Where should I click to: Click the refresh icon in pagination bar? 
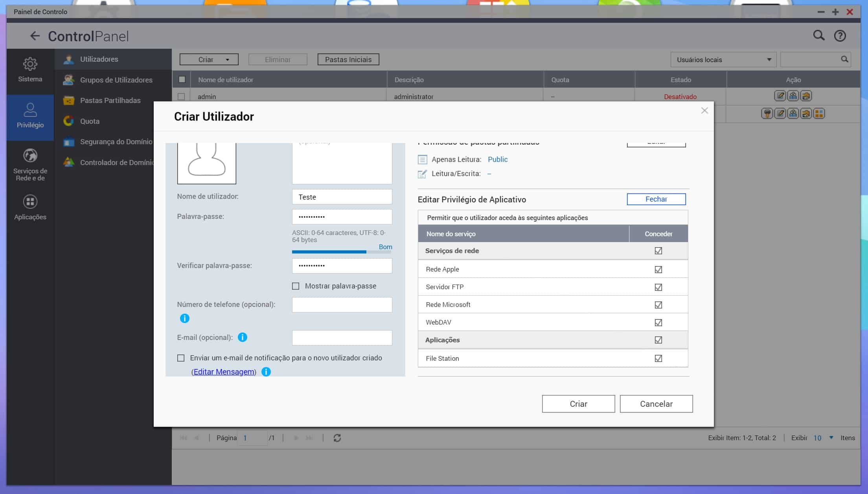click(337, 438)
